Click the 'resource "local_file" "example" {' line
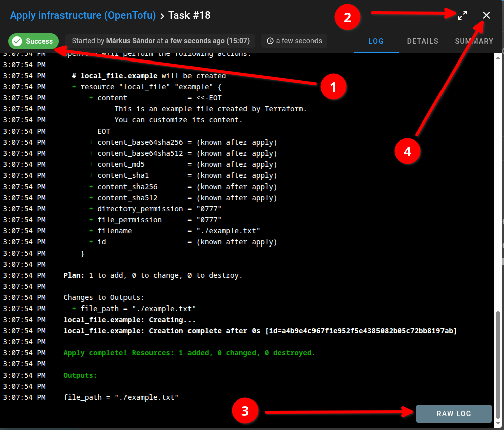 tap(147, 87)
